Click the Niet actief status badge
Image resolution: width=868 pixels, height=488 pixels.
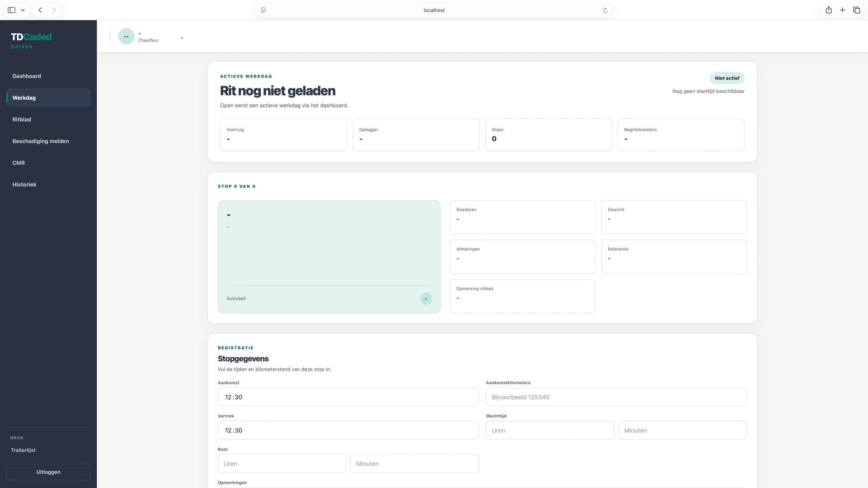[727, 78]
